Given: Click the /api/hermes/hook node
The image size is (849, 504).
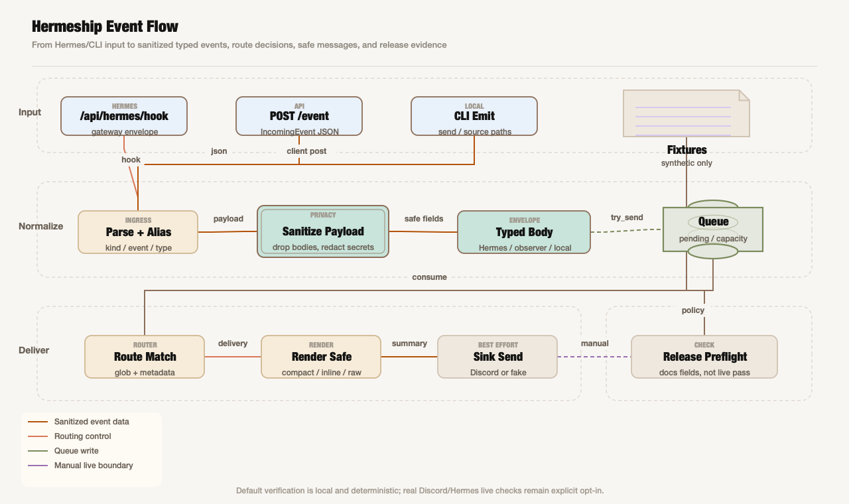Looking at the screenshot, I should click(124, 116).
